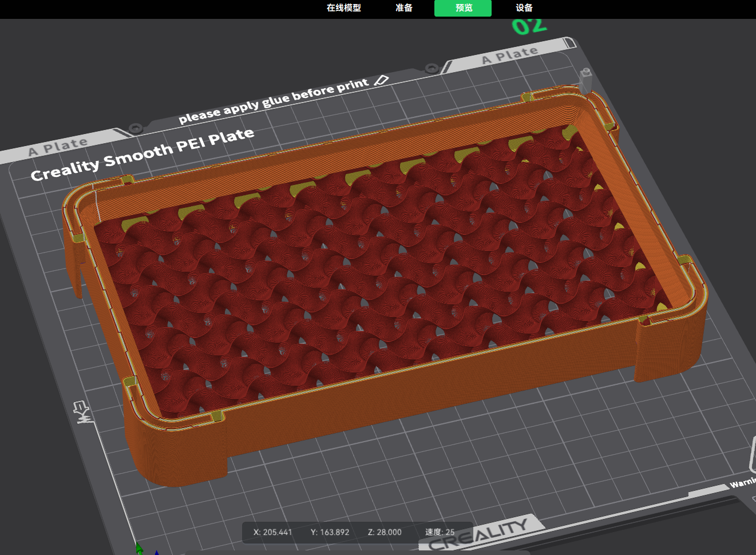Click the please apply glue before print text
This screenshot has height=555, width=756.
274,100
